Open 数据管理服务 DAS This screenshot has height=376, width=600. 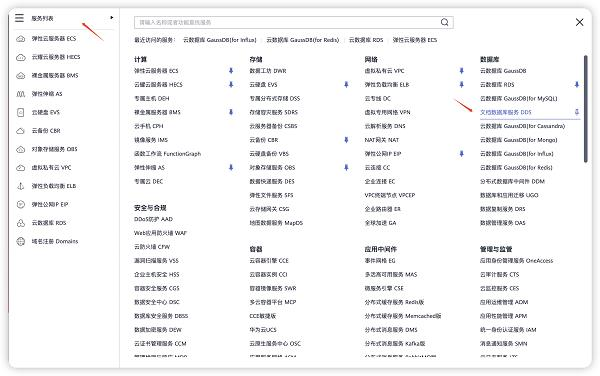coord(503,223)
